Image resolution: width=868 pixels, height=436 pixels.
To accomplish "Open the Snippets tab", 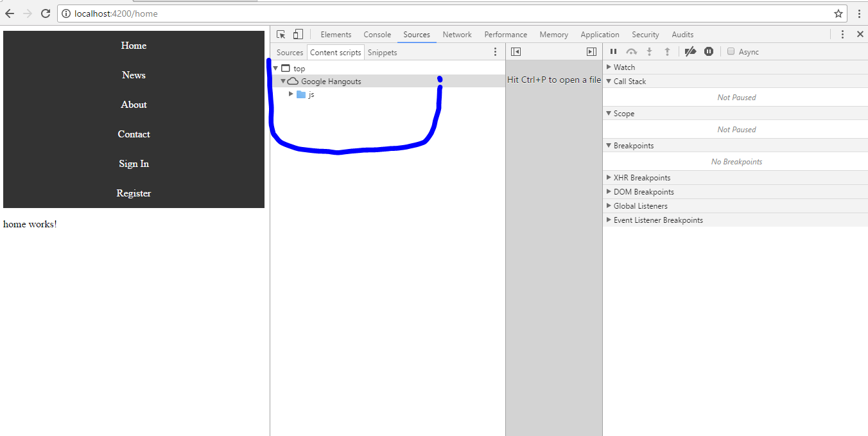I will tap(382, 53).
